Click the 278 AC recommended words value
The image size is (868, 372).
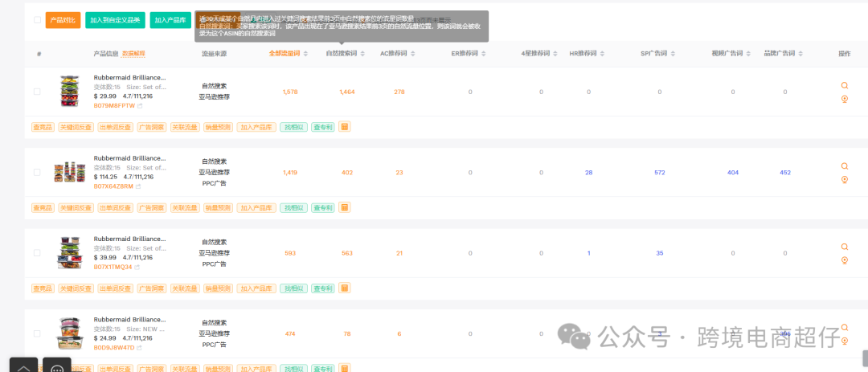click(x=399, y=92)
